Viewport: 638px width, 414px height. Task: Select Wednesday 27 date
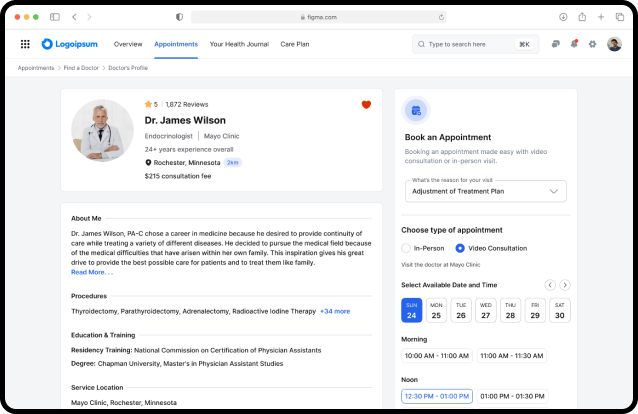(x=486, y=310)
